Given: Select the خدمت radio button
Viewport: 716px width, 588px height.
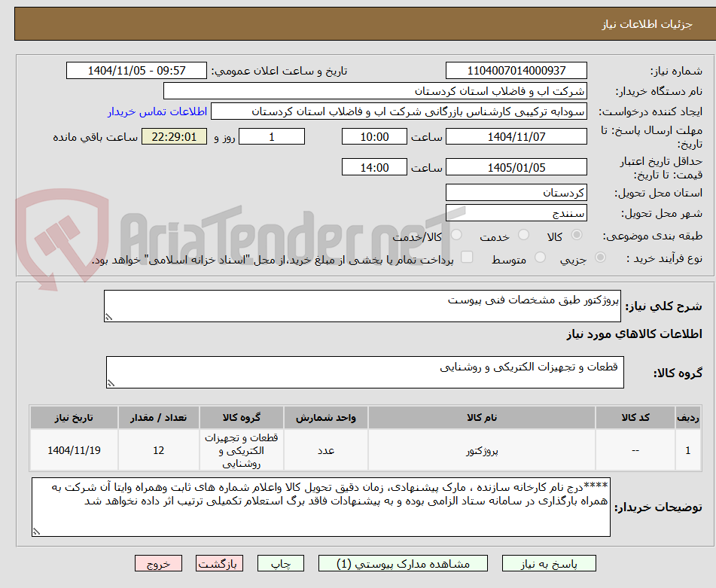Looking at the screenshot, I should [523, 235].
